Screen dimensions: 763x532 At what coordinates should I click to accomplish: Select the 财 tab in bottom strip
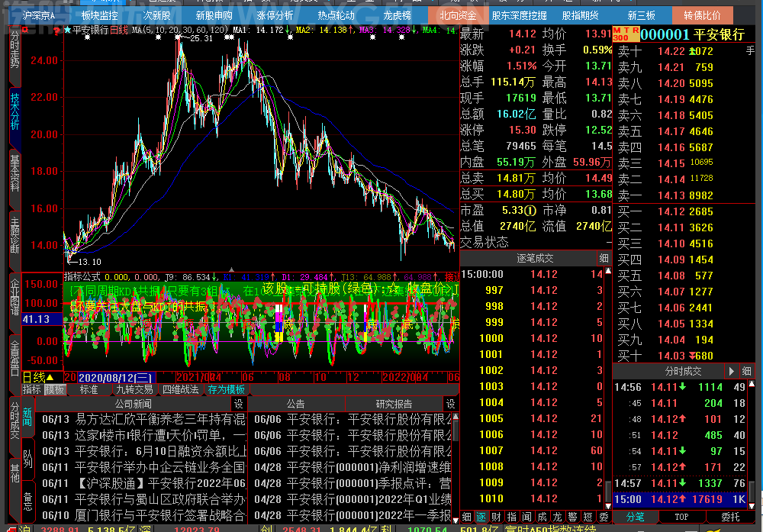[x=497, y=517]
